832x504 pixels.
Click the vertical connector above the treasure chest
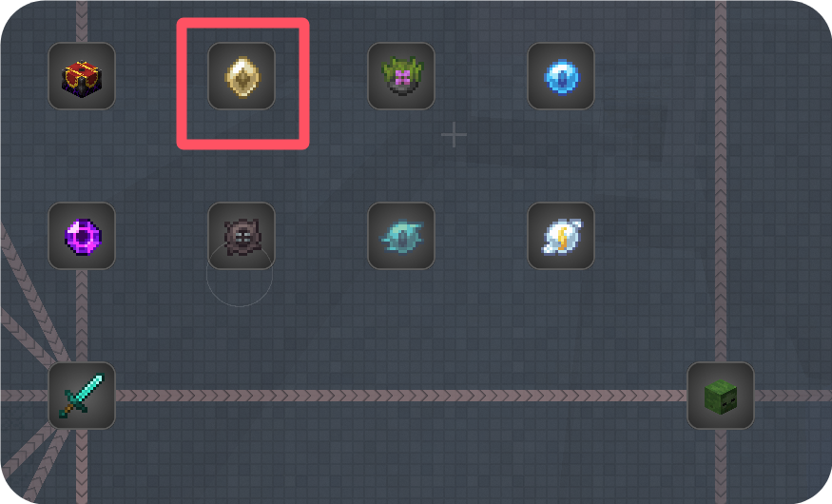coord(82,22)
